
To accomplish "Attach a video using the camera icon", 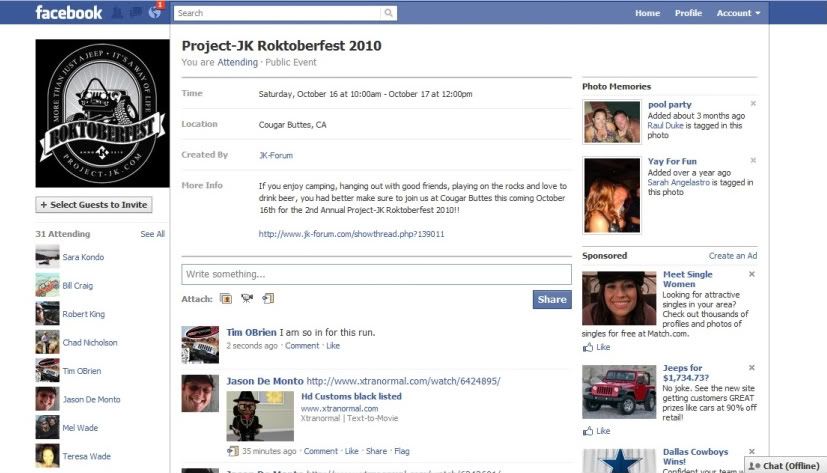I will [247, 299].
